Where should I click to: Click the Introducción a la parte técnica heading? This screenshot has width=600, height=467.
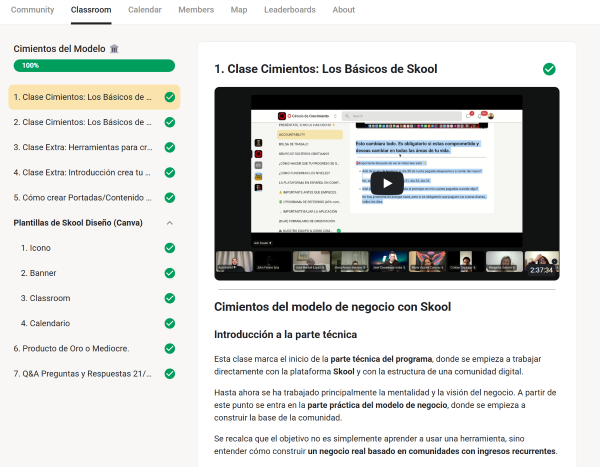tap(285, 335)
